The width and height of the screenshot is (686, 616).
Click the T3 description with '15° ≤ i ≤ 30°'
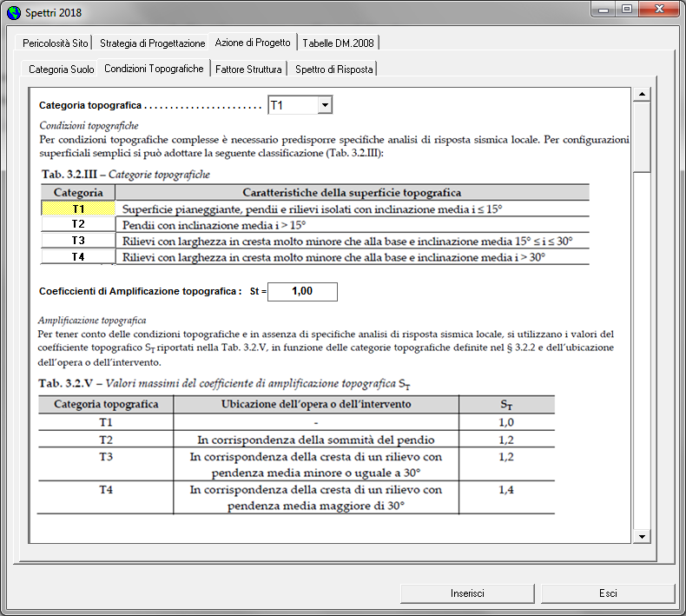click(347, 242)
